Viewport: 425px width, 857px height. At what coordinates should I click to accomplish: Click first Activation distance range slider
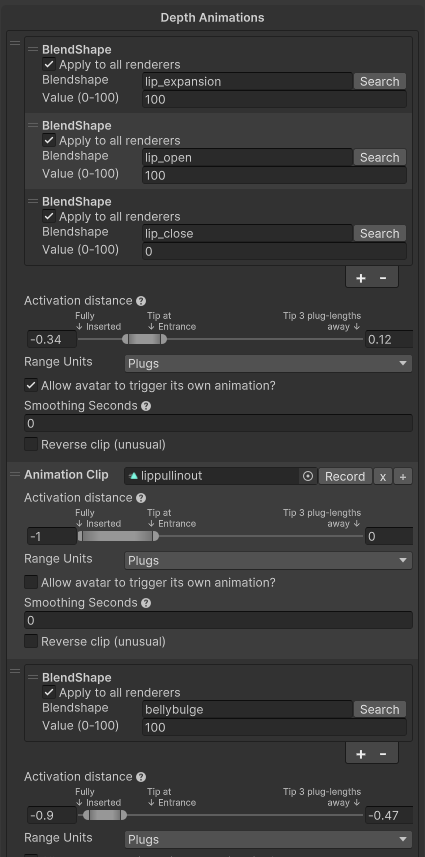pyautogui.click(x=221, y=339)
